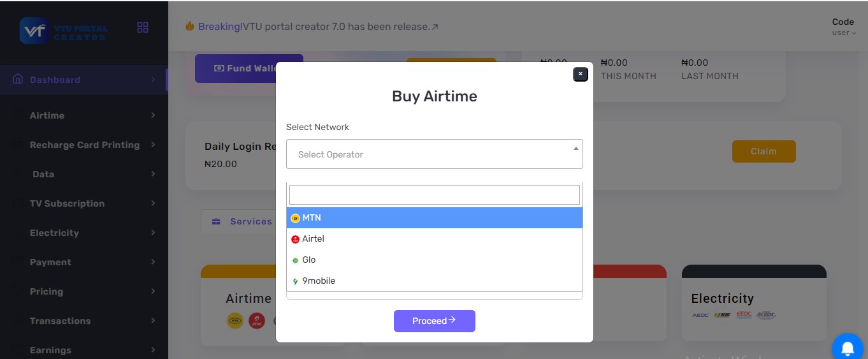Pick Glo in the network dropdown
The image size is (868, 359).
coord(435,260)
